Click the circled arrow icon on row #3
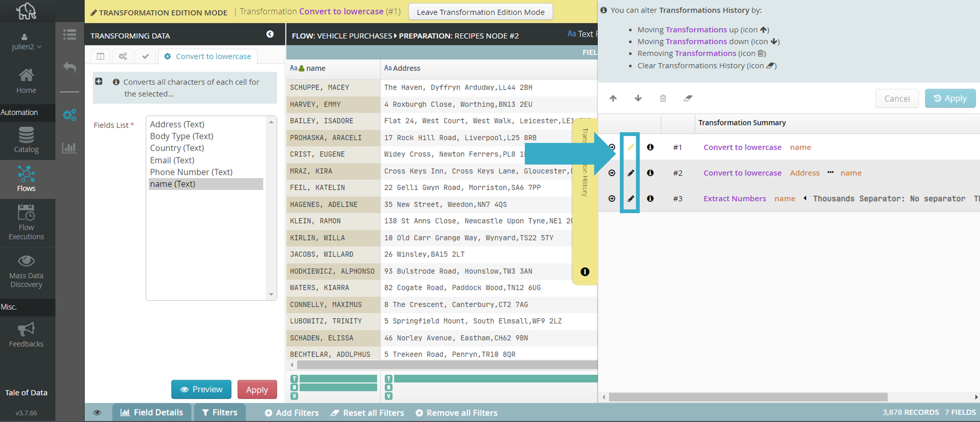This screenshot has width=980, height=422. coord(612,198)
